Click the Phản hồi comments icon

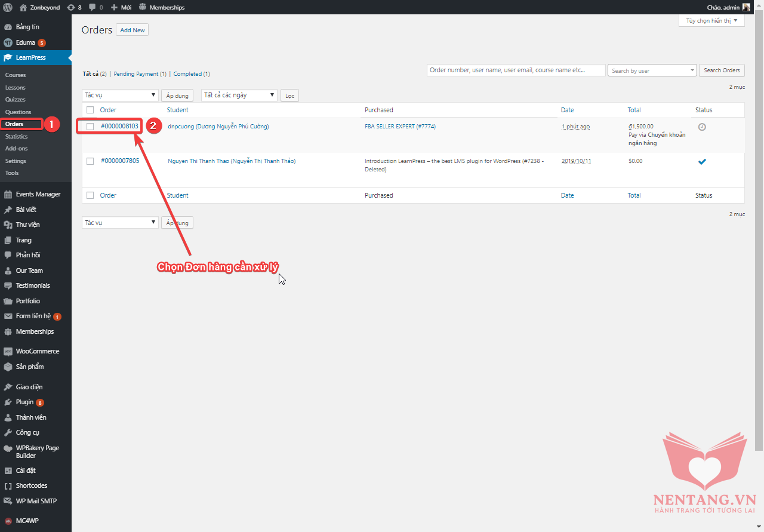tap(8, 255)
